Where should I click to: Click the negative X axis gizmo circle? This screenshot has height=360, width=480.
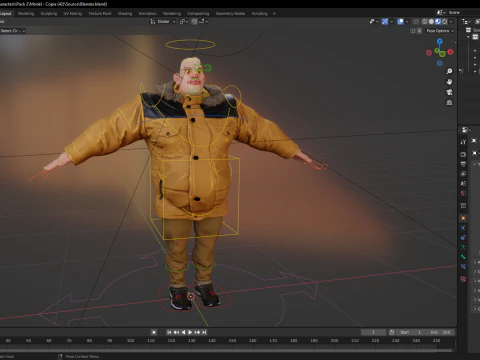pos(429,52)
